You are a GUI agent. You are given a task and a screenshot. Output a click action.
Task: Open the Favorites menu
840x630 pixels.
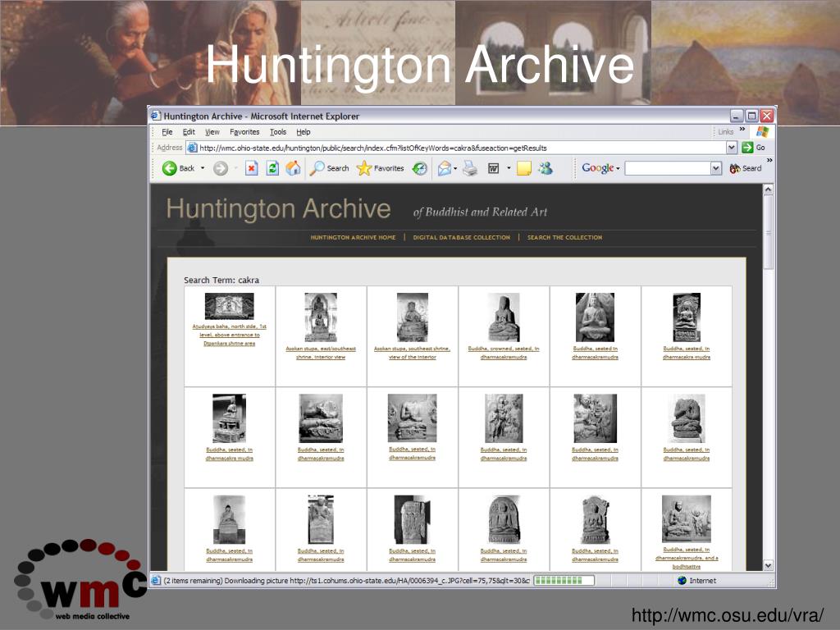[x=244, y=132]
